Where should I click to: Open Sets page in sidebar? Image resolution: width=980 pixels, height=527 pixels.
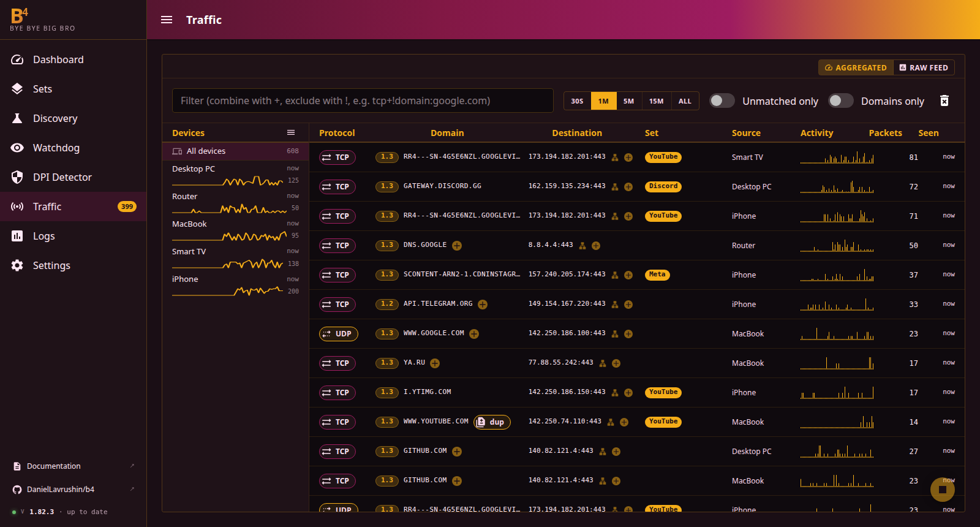(x=73, y=89)
